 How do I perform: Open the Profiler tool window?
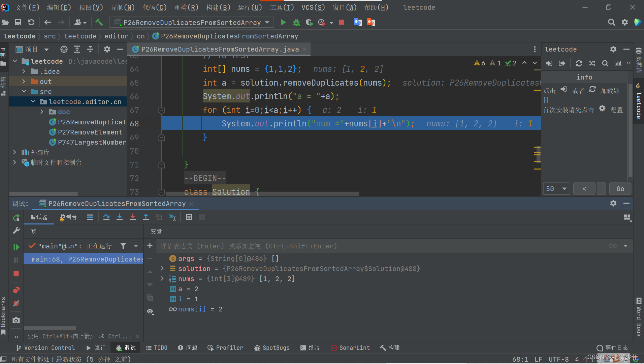click(225, 348)
